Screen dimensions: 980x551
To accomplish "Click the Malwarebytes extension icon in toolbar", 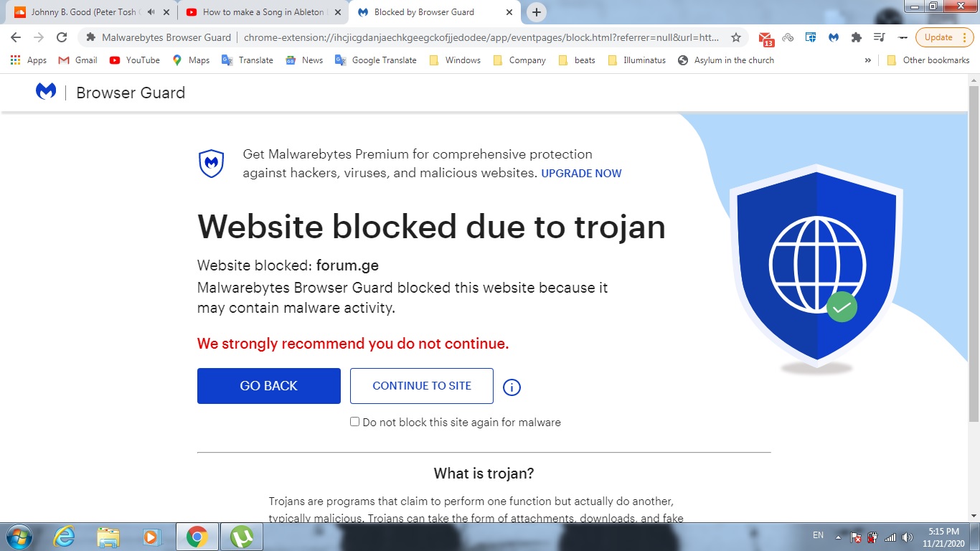I will pos(833,37).
